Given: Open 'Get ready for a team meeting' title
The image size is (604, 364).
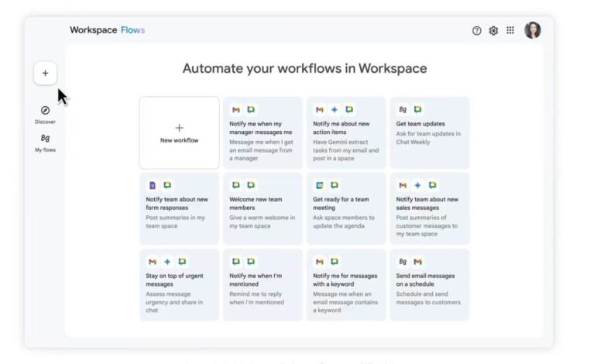Looking at the screenshot, I should (x=341, y=204).
